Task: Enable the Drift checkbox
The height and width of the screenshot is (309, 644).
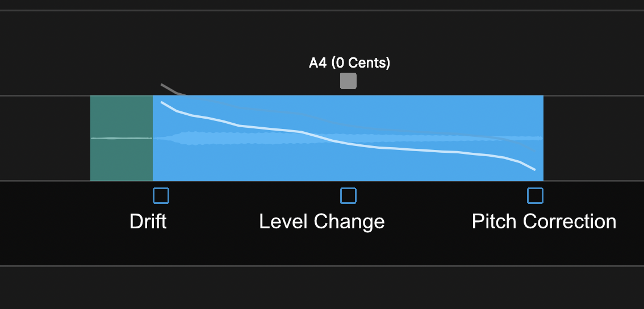Action: [x=161, y=196]
